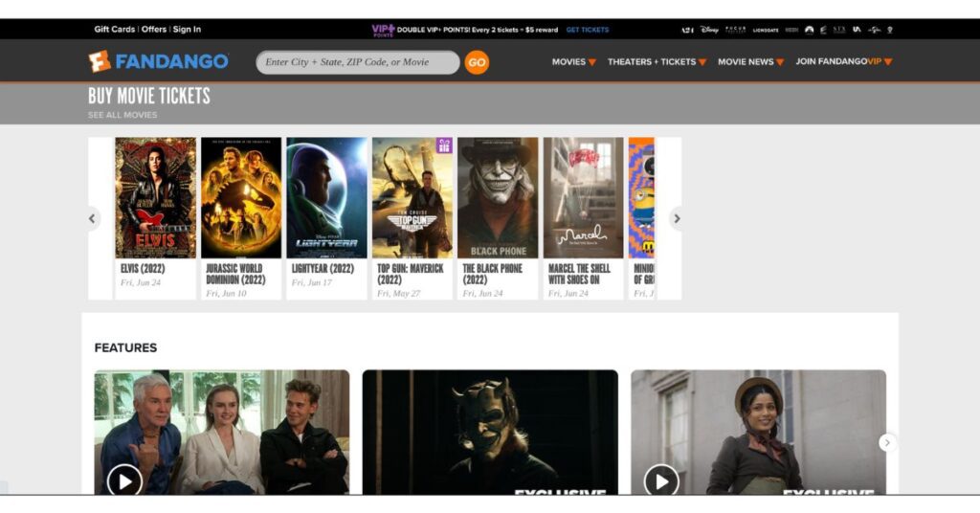The height and width of the screenshot is (513, 980).
Task: Expand the Join FandangoVIP menu
Action: tap(844, 61)
